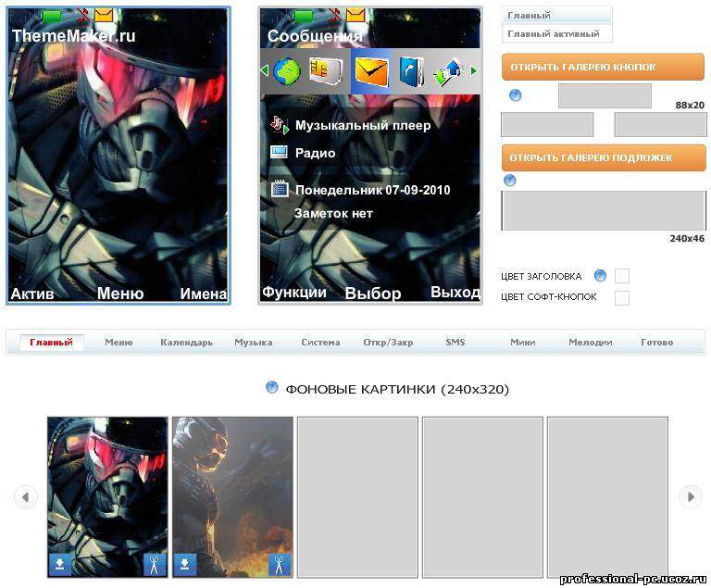The height and width of the screenshot is (588, 711).
Task: Click help icon next to ЦВЕТ ЗАГОЛОВКА
Action: click(600, 275)
